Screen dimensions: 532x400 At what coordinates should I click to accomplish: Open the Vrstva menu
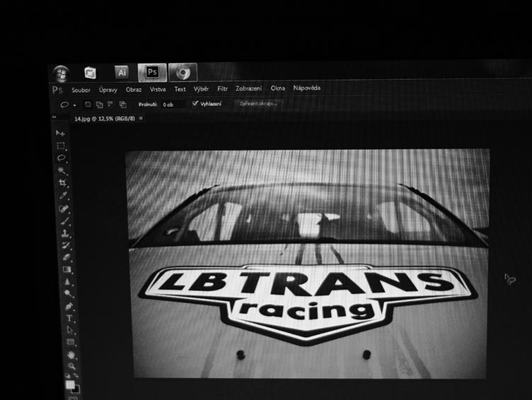click(x=158, y=89)
